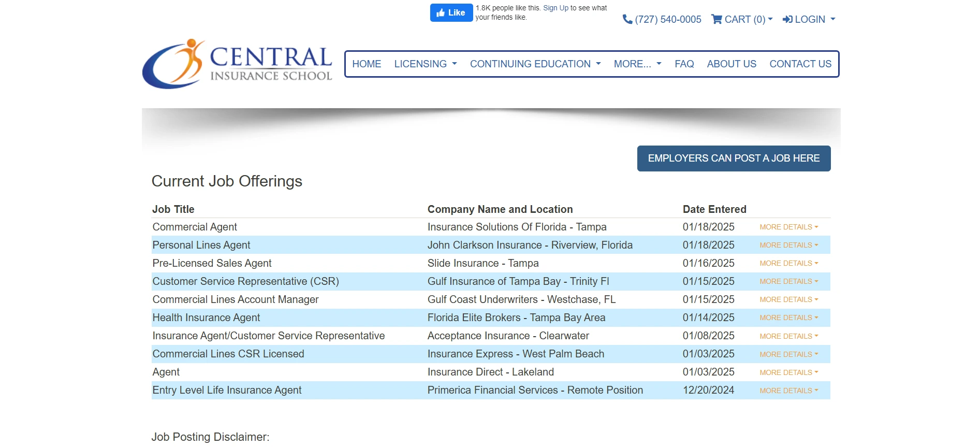
Task: Click Slide Insurance - Tampa company cell
Action: click(483, 263)
